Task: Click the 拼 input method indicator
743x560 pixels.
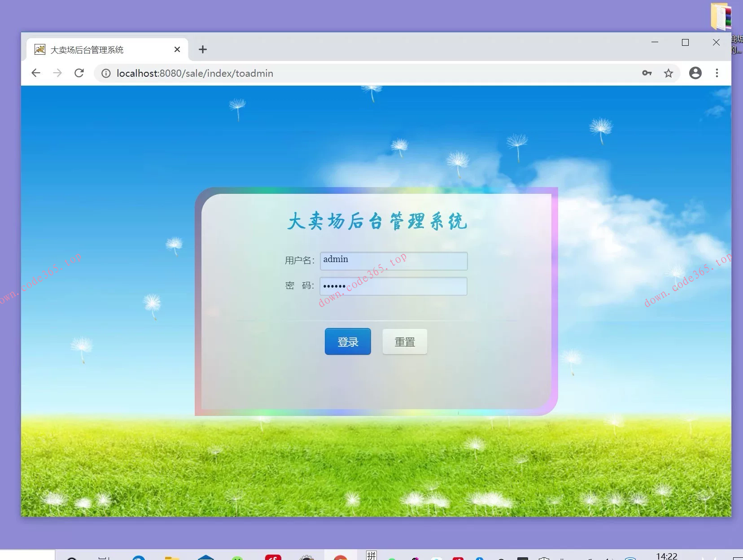Action: (x=371, y=556)
